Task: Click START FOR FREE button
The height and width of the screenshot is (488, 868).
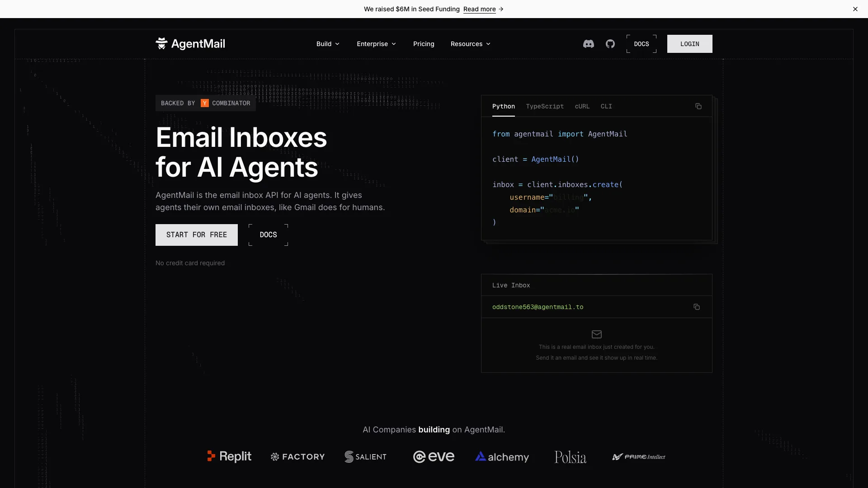Action: coord(197,235)
